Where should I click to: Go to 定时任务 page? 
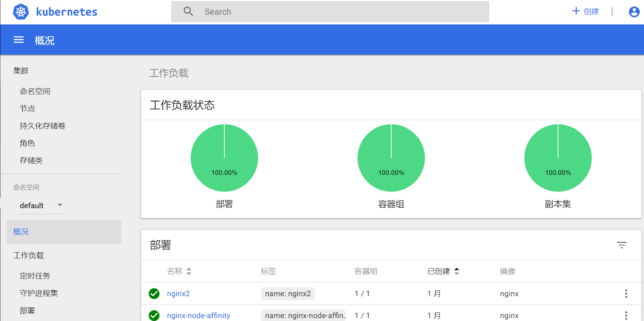click(35, 276)
